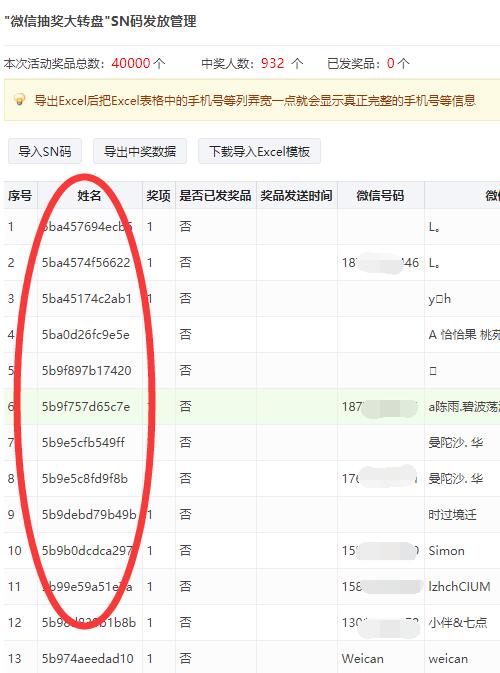Click the issued prizes count 0
This screenshot has width=500, height=673.
click(x=391, y=63)
